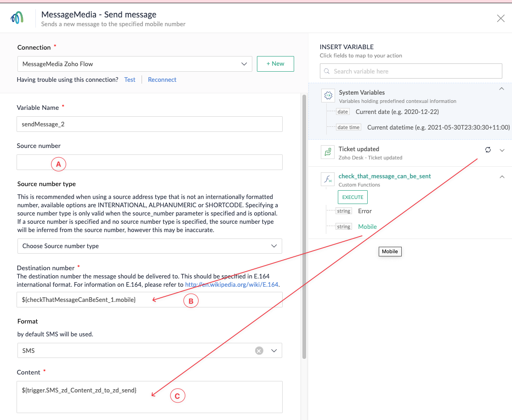Click the EXECUTE button
512x420 pixels.
(353, 197)
